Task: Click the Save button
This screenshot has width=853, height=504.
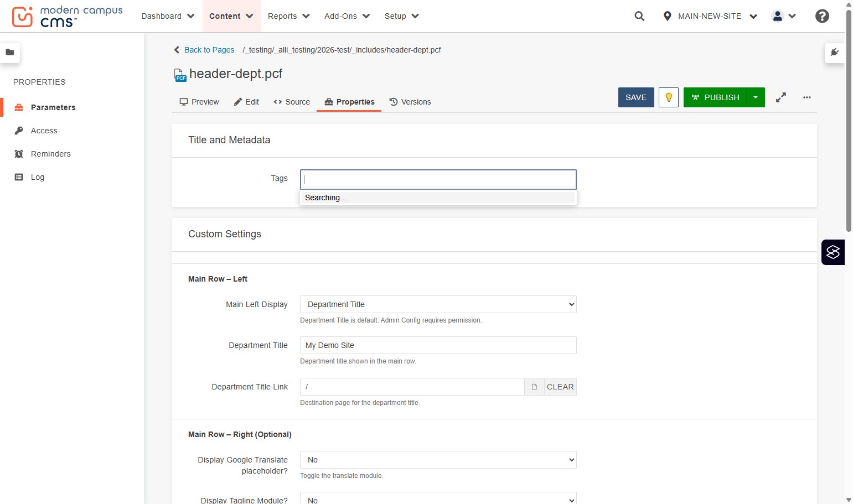Action: point(636,97)
